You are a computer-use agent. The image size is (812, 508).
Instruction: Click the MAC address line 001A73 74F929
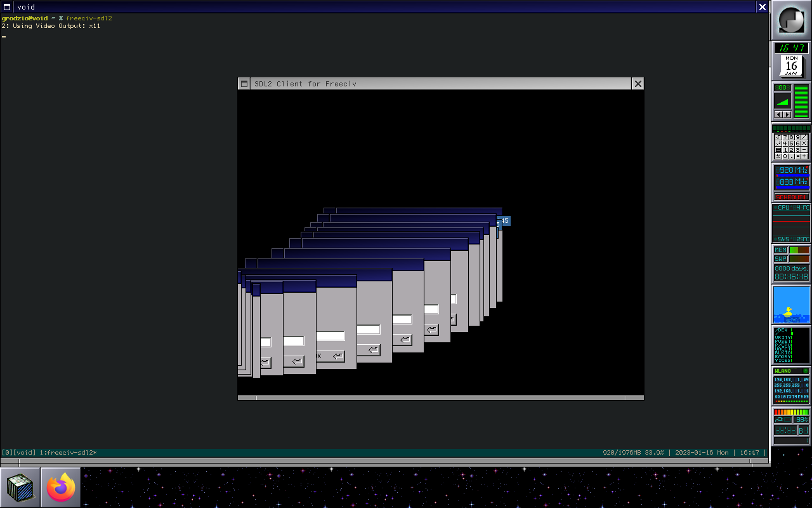click(791, 396)
